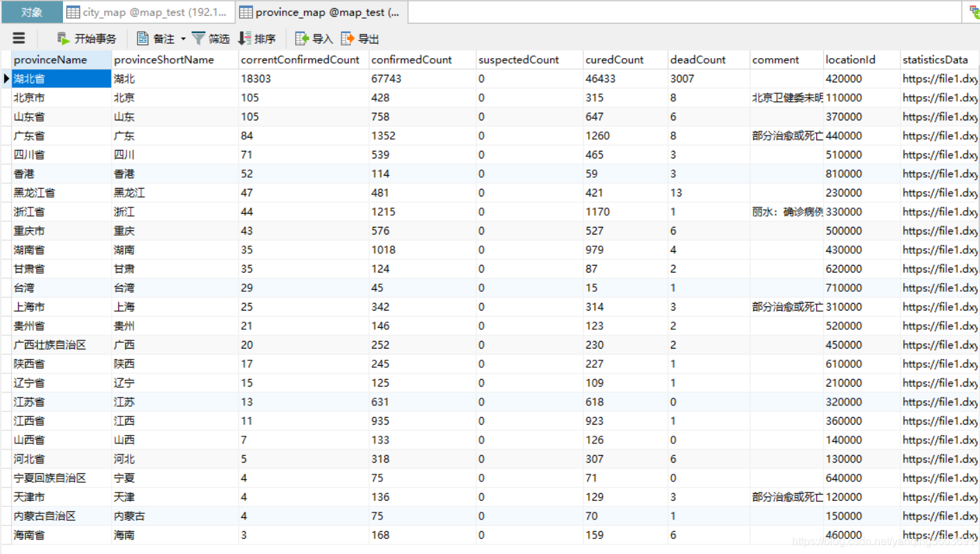The height and width of the screenshot is (554, 980).
Task: Click the 筛选 filter toolbar button
Action: pyautogui.click(x=211, y=39)
